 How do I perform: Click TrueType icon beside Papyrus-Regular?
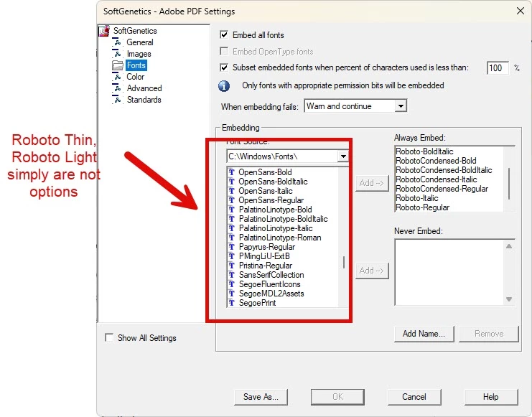[232, 247]
